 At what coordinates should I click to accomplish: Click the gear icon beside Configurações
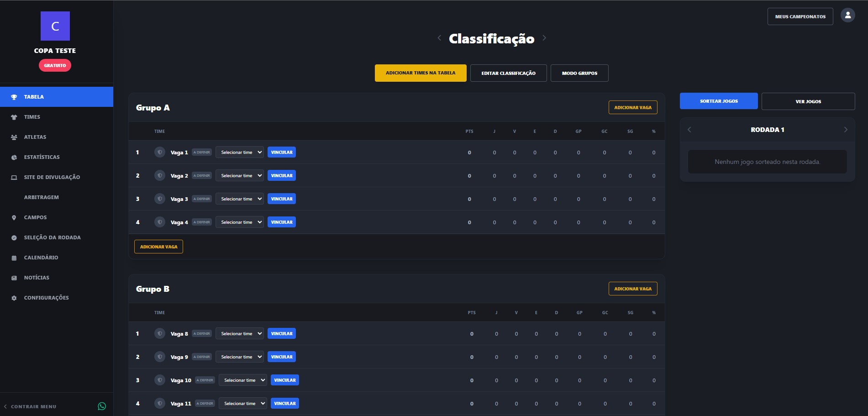pyautogui.click(x=14, y=298)
